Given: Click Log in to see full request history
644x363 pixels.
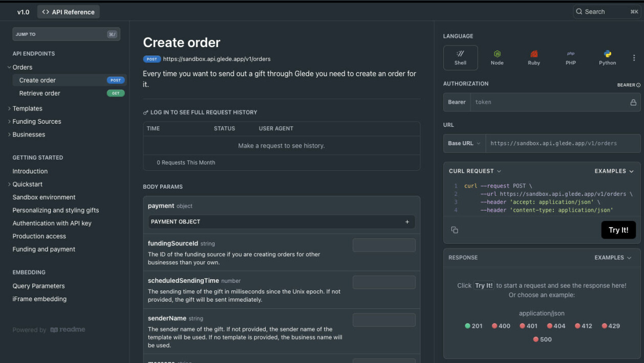Looking at the screenshot, I should [x=204, y=112].
